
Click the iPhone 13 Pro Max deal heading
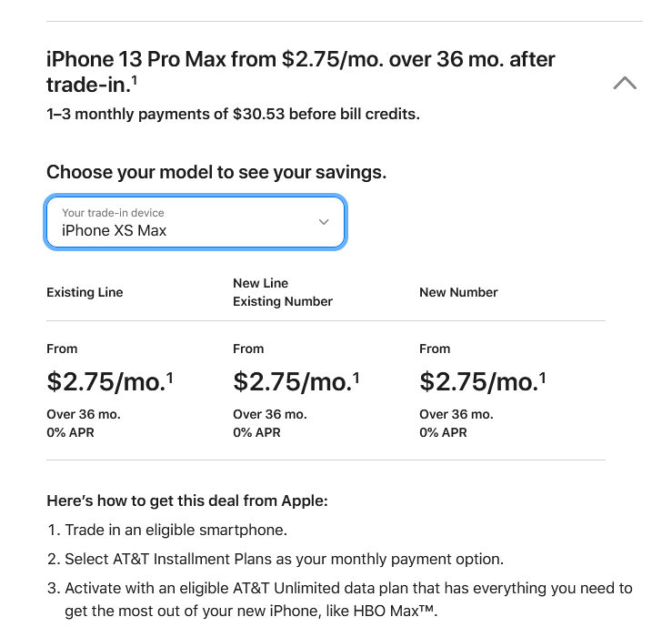coord(300,72)
